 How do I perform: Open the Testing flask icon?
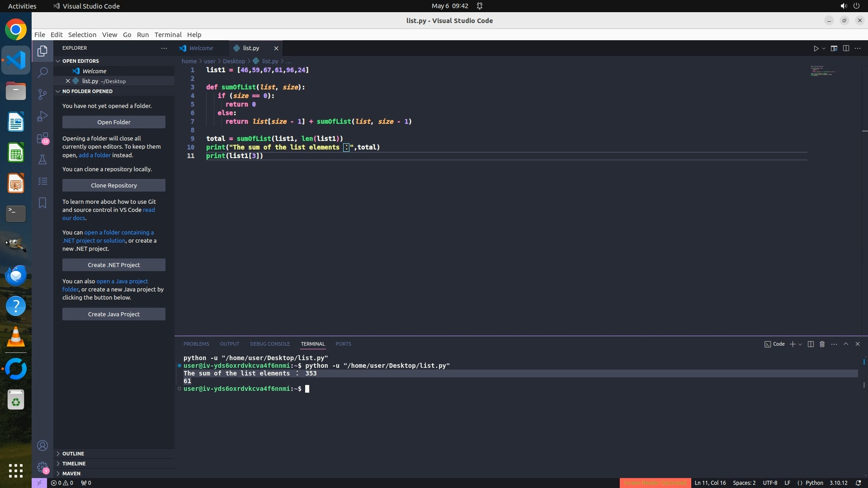(x=42, y=160)
